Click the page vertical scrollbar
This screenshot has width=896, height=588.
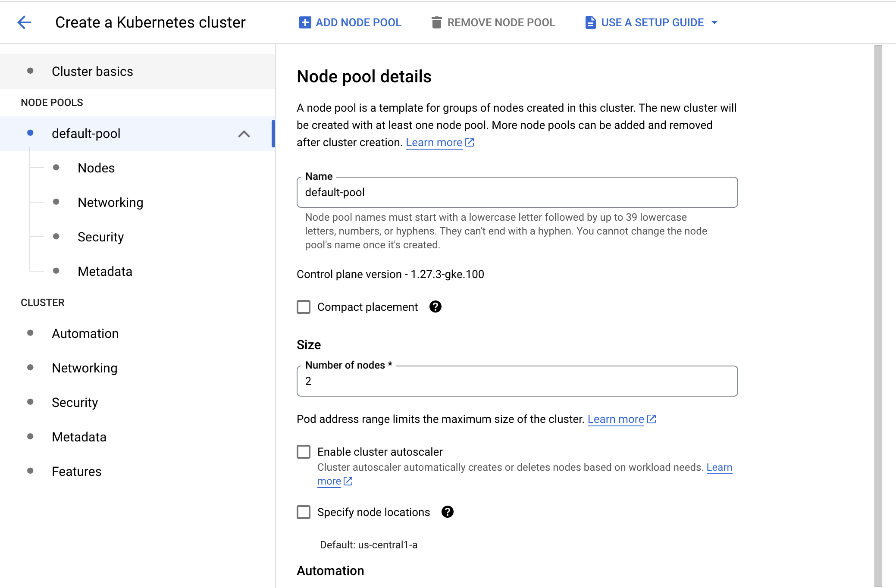pyautogui.click(x=878, y=316)
